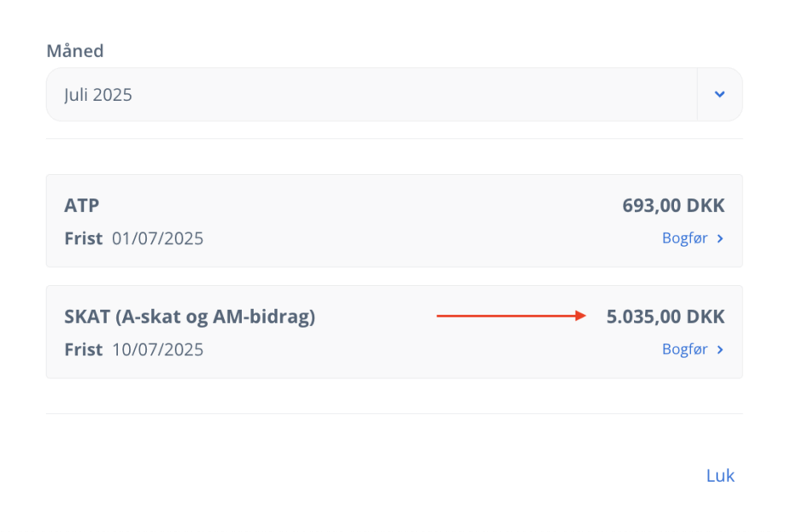Click the Frist label in ATP card
Screen dimensions: 786x532
[83, 238]
